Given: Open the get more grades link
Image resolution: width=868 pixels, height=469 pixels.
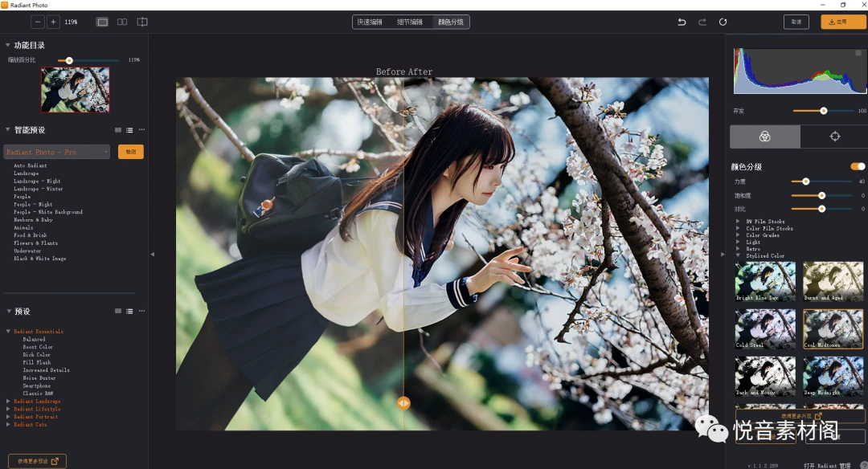Looking at the screenshot, I should tap(800, 416).
